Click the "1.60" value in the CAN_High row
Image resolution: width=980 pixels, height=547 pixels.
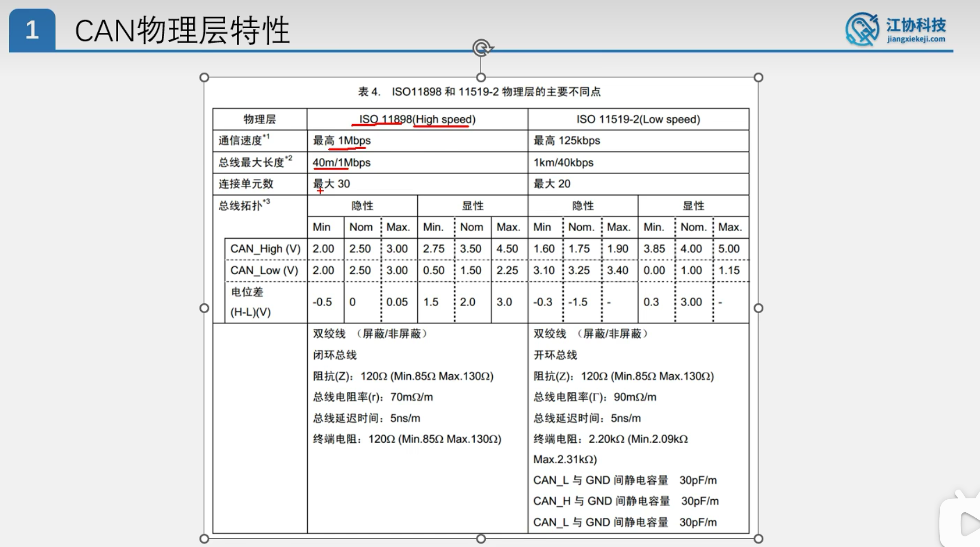pos(544,249)
